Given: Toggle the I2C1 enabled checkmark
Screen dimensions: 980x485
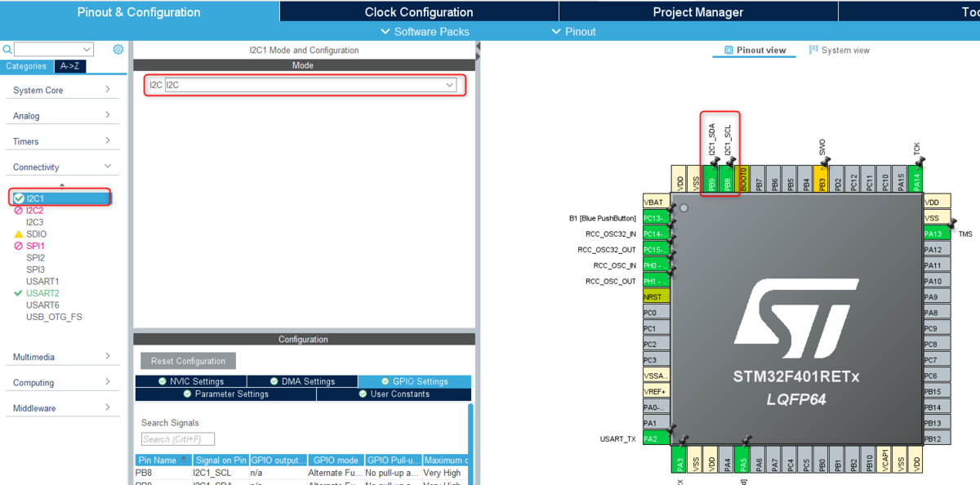Looking at the screenshot, I should click(17, 197).
